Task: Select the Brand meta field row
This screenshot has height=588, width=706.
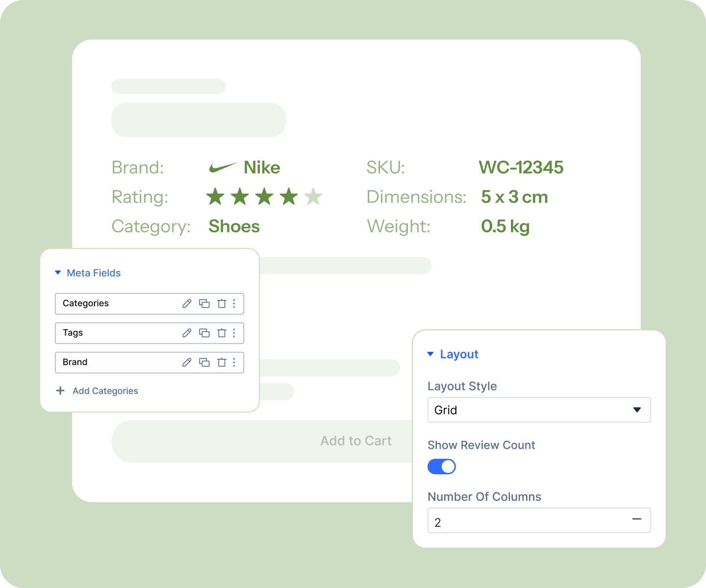Action: (150, 363)
